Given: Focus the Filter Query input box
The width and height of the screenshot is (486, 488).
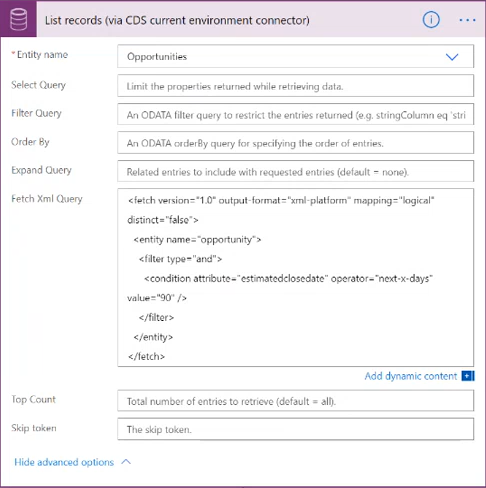Looking at the screenshot, I should coord(295,114).
